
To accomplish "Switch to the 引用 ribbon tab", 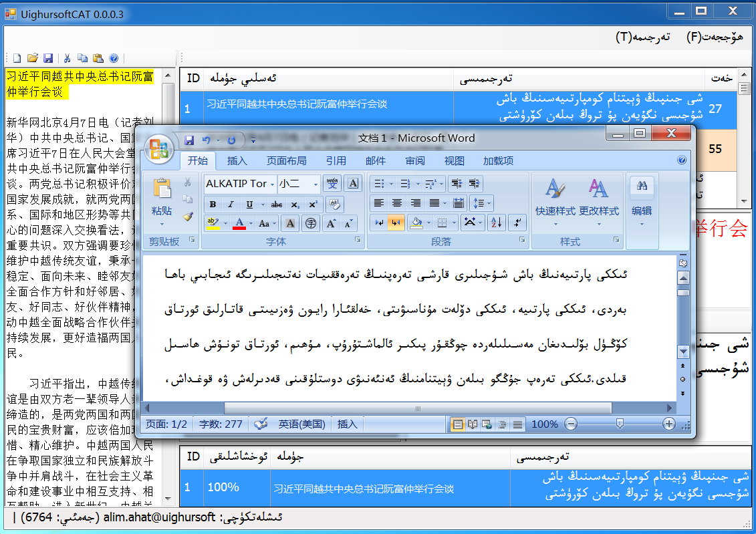I will click(336, 160).
